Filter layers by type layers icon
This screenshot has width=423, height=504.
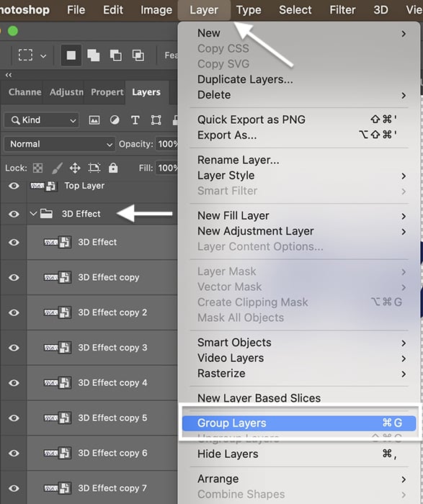coord(135,120)
